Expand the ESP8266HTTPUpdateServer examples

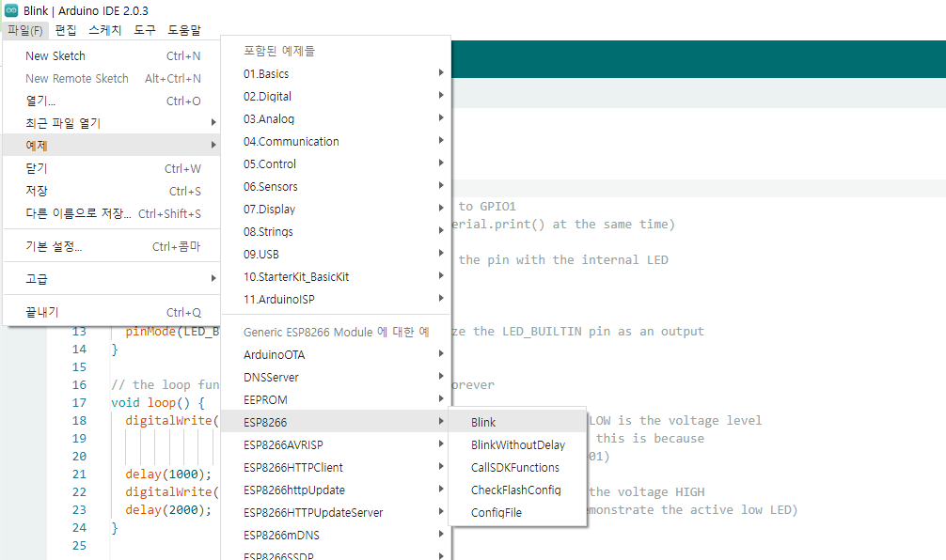[x=336, y=512]
